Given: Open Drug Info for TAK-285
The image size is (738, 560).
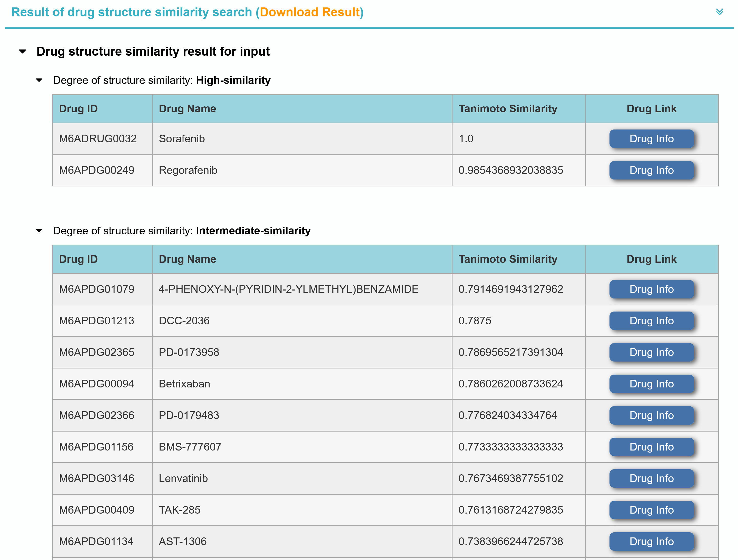Looking at the screenshot, I should (x=651, y=510).
